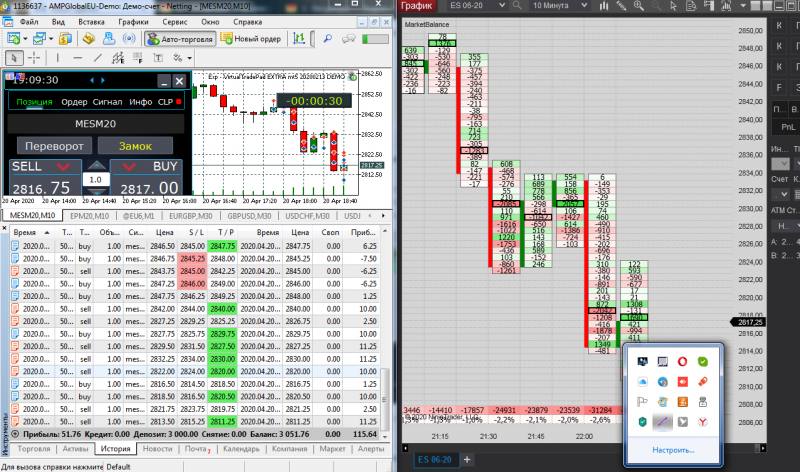Click the chart shift icon in toolbar
This screenshot has width=800, height=472.
299,39
